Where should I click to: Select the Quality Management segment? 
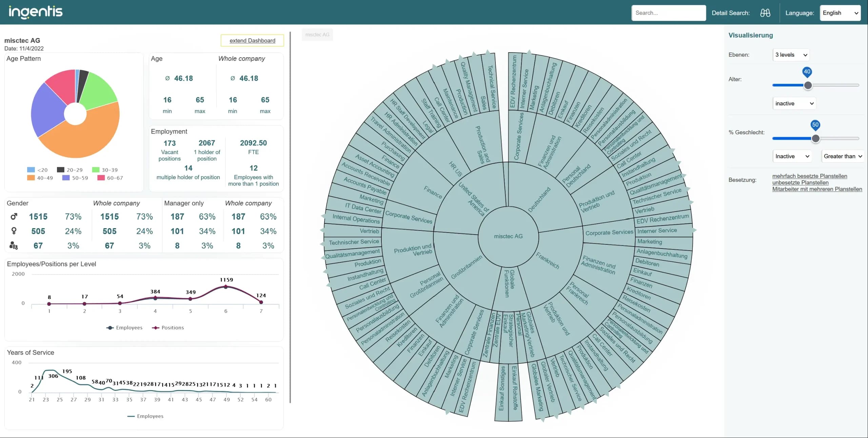[469, 87]
